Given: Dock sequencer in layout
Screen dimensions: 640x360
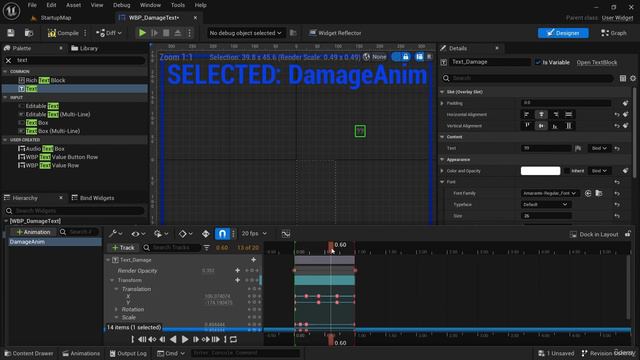Looking at the screenshot, I should [595, 234].
